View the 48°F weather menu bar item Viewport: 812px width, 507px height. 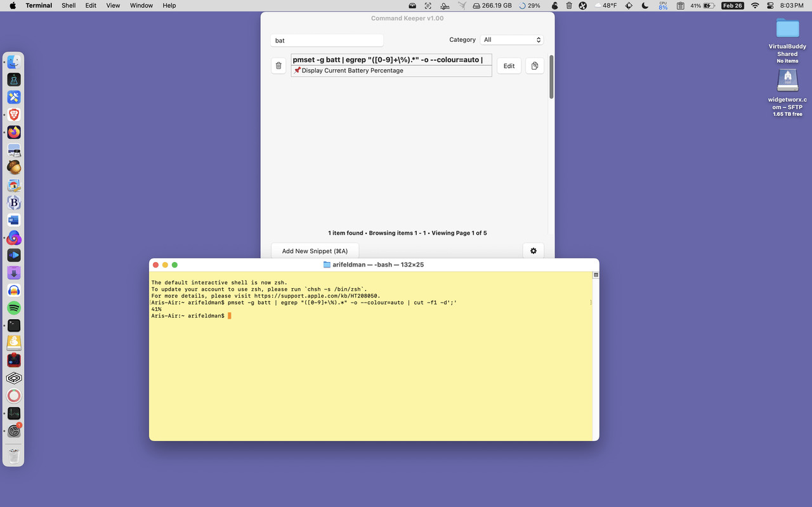pyautogui.click(x=607, y=5)
